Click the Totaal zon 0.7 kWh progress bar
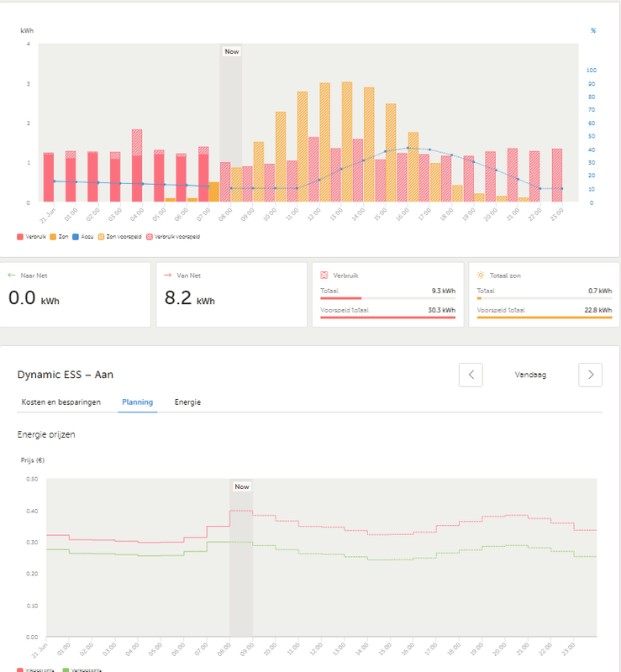This screenshot has height=672, width=621. point(545,298)
